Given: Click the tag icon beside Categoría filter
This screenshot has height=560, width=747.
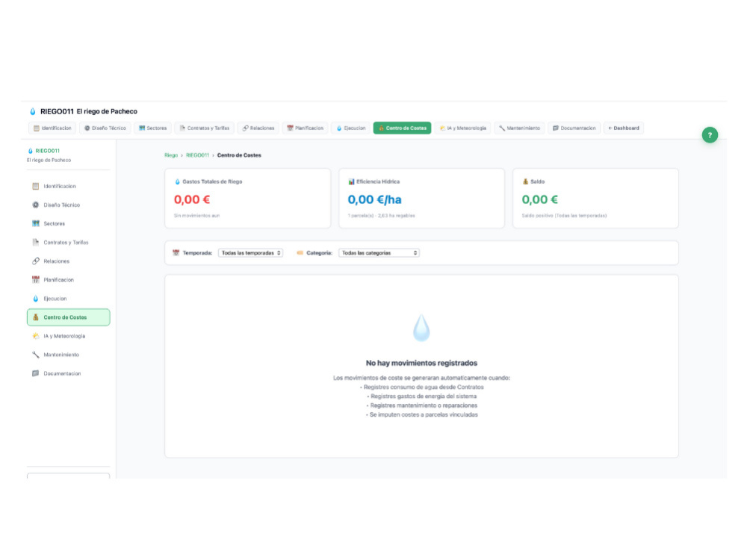Looking at the screenshot, I should coord(300,253).
